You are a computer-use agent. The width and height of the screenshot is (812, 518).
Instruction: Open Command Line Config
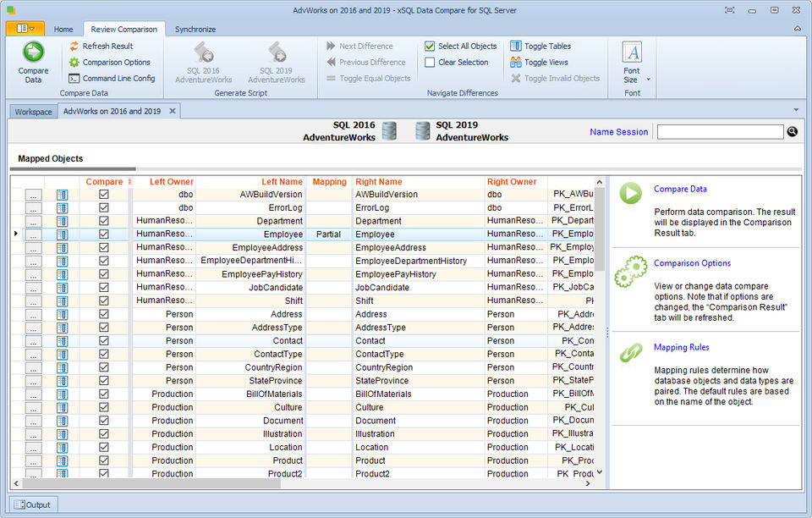[x=112, y=78]
